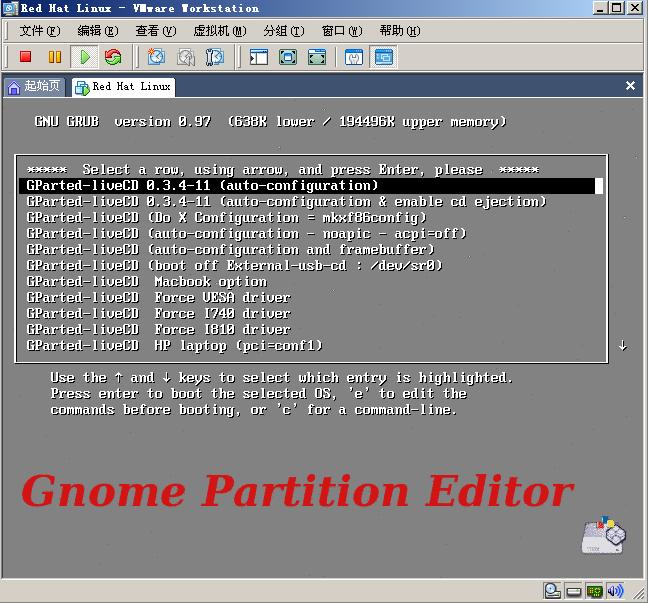Open the snapshot manager icon
Screen dimensions: 648x603
tap(215, 57)
